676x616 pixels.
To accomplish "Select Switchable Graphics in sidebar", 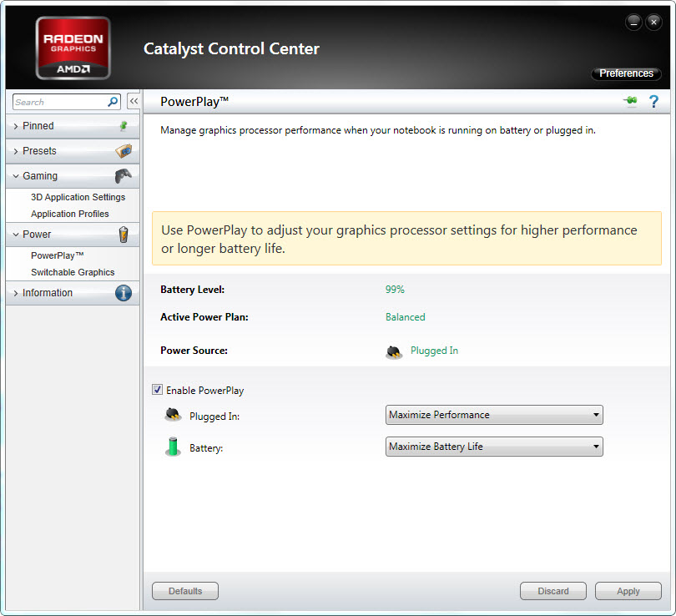I will click(x=73, y=272).
